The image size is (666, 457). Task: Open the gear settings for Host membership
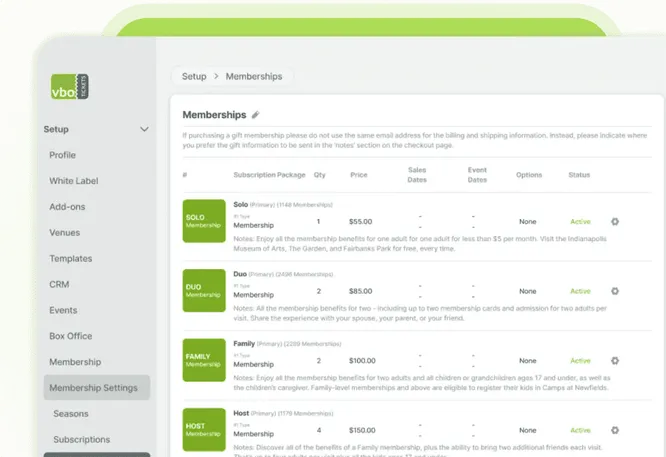(x=615, y=430)
